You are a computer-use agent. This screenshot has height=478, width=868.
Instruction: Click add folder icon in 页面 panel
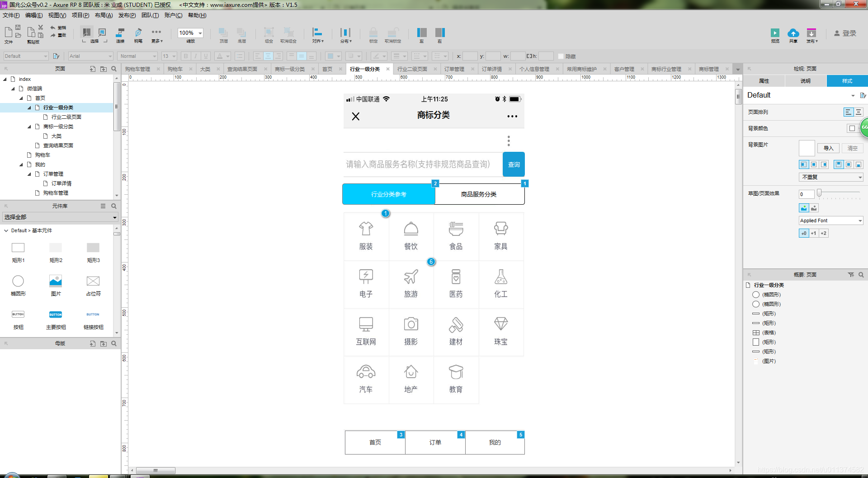tap(104, 69)
